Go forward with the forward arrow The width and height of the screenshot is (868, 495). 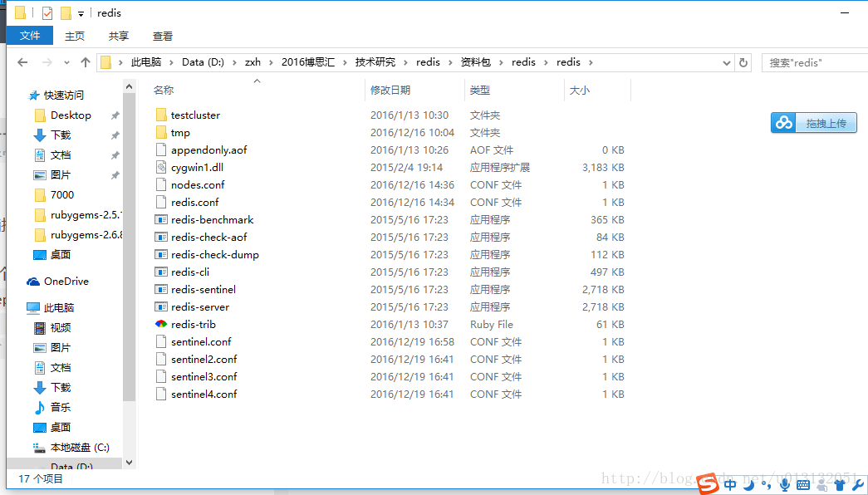[47, 62]
